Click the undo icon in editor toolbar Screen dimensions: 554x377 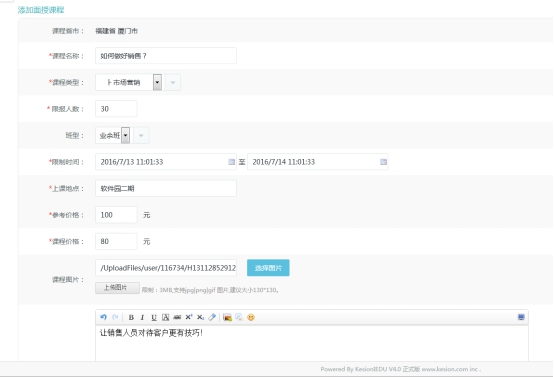(103, 317)
